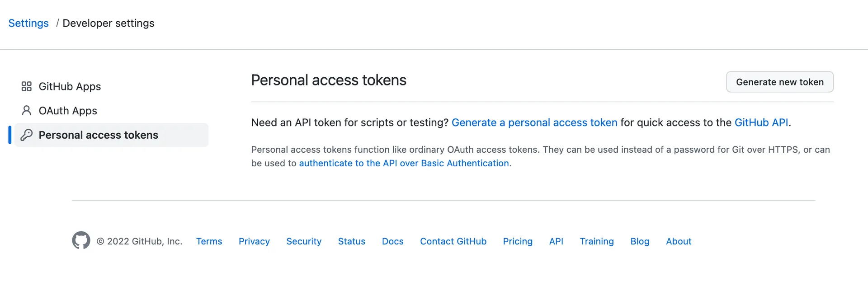Open the Docs footer link
This screenshot has width=868, height=291.
tap(393, 241)
